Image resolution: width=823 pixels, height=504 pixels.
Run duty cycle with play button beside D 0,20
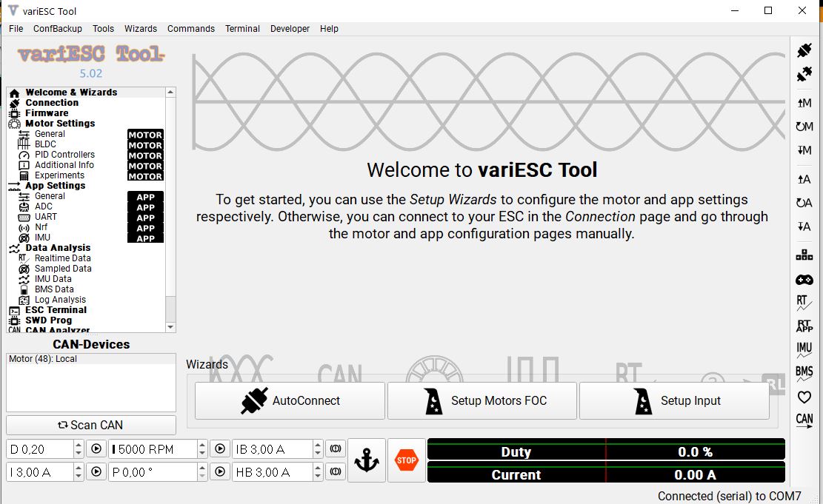(96, 449)
